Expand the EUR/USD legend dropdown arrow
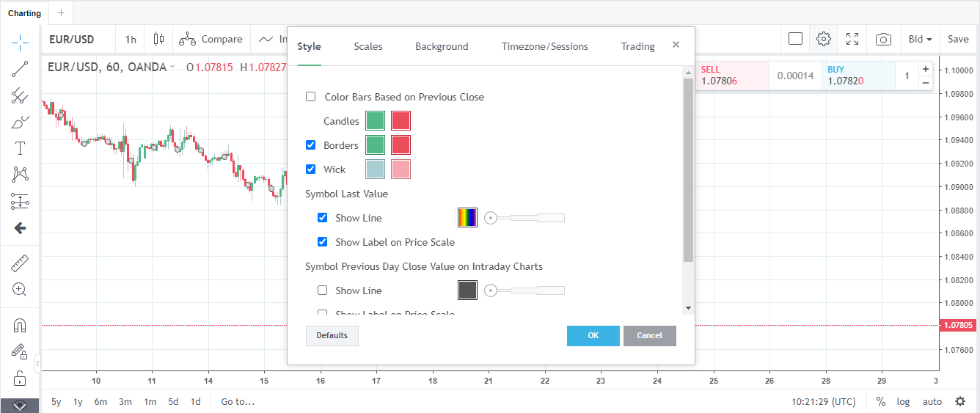 coord(172,67)
